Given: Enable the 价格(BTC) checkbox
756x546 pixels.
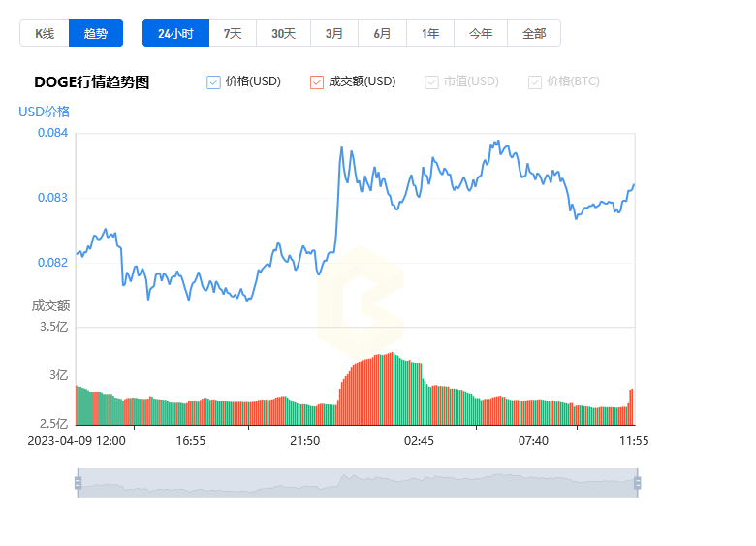Looking at the screenshot, I should pos(535,82).
